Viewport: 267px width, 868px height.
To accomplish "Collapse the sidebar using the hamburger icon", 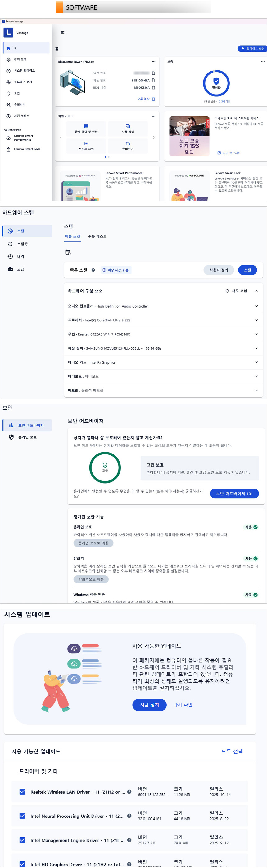I will pyautogui.click(x=63, y=33).
